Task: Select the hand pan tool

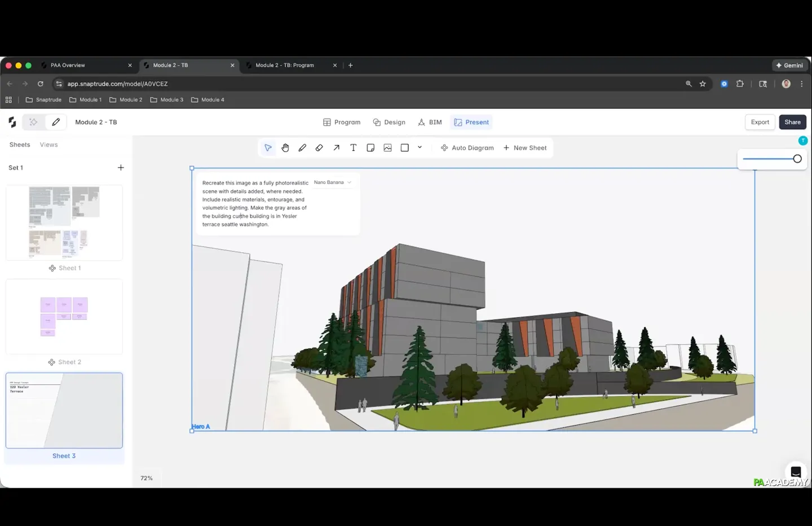Action: click(x=285, y=148)
